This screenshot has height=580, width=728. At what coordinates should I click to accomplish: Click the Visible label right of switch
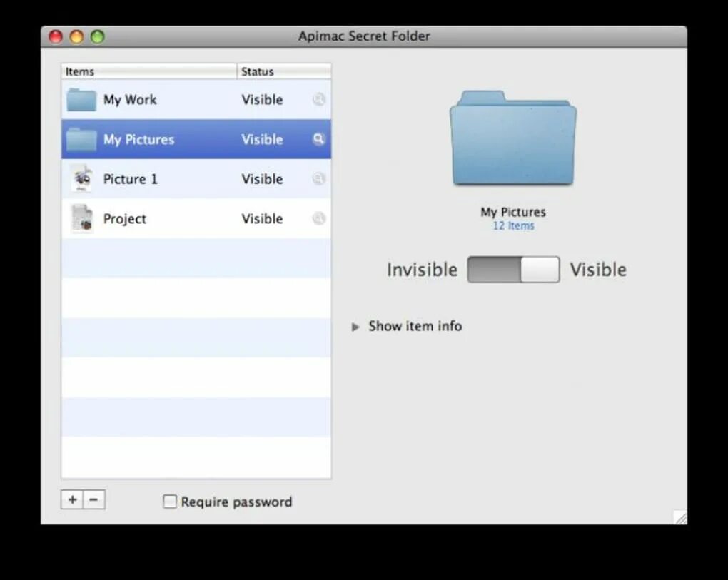point(598,270)
